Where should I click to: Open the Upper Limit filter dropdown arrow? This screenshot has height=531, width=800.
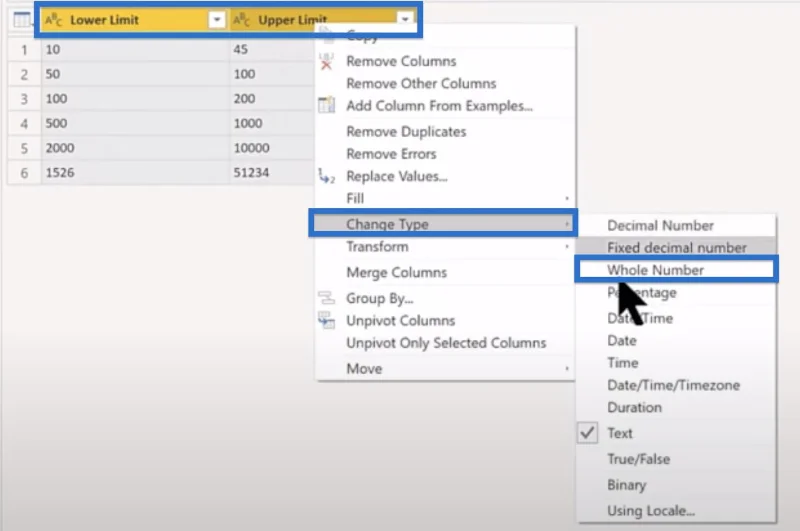[405, 19]
